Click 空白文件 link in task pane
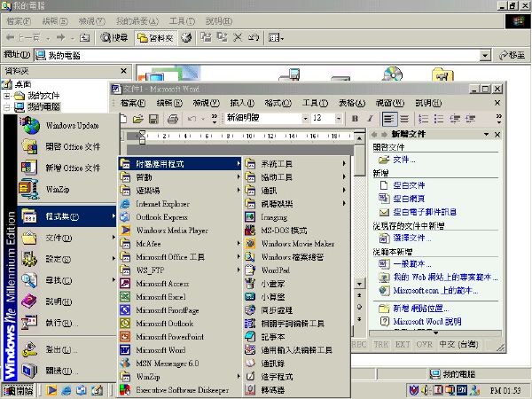The height and width of the screenshot is (399, 532). 409,185
